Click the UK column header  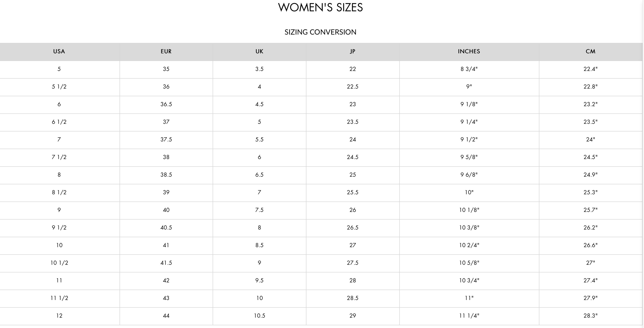pos(259,52)
